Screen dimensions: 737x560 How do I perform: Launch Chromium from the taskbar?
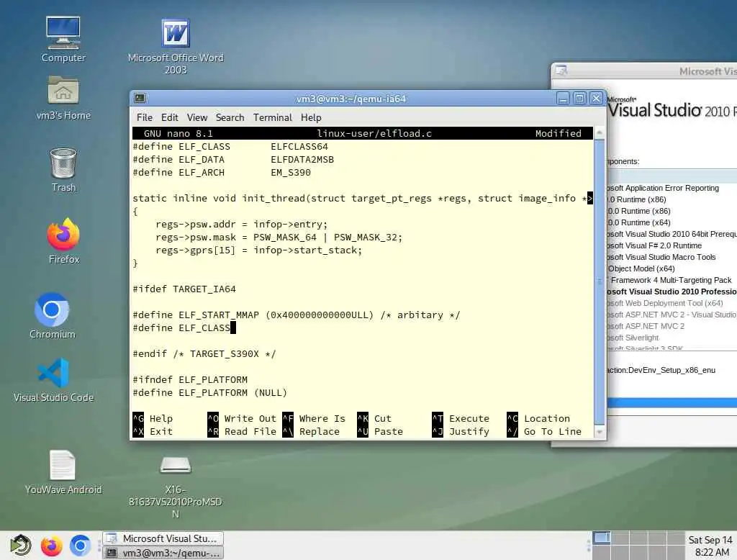tap(80, 546)
